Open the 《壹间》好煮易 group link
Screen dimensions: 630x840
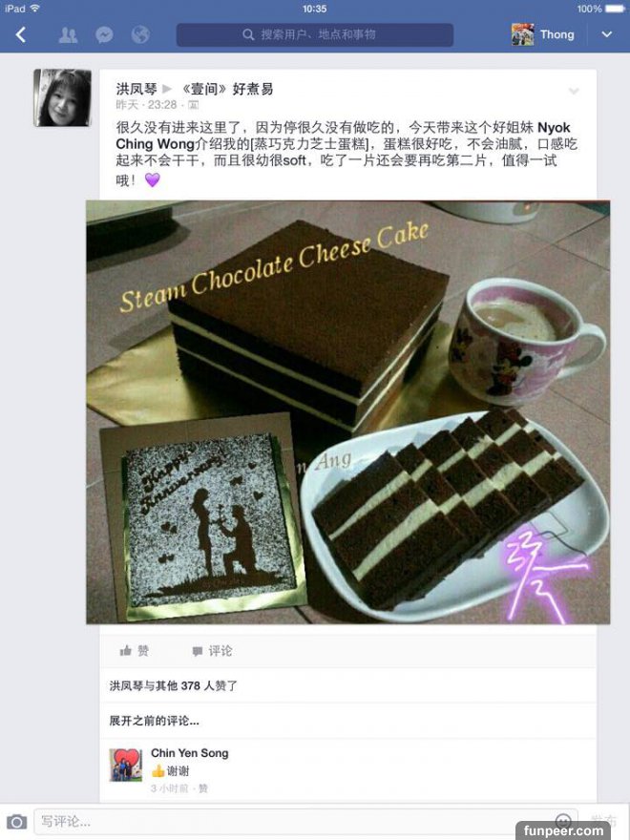[x=226, y=89]
